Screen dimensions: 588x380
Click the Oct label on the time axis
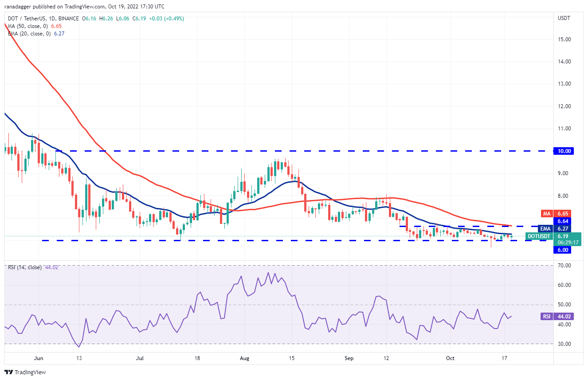(450, 357)
